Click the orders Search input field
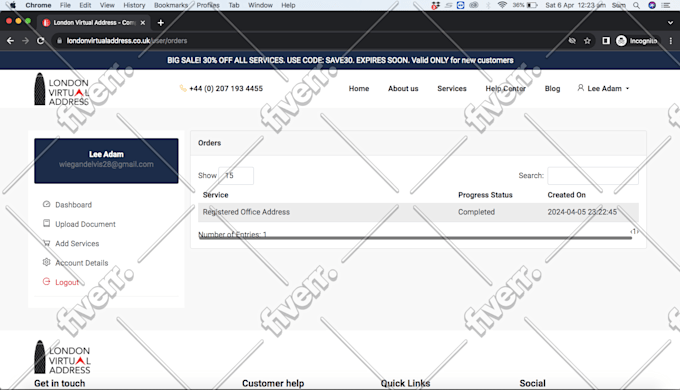680x390 pixels. (x=593, y=176)
